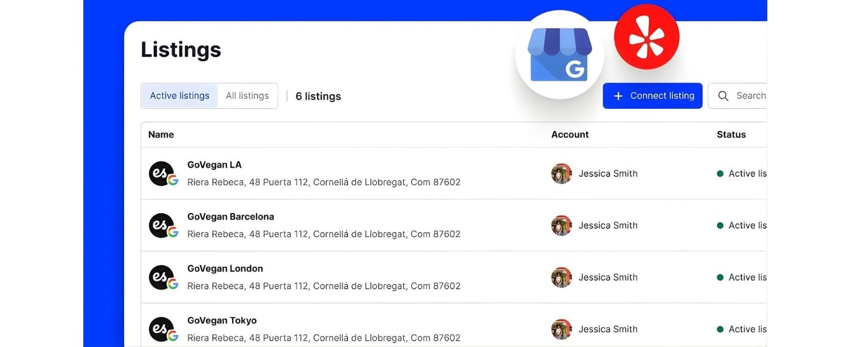Screen dimensions: 868x347
Task: Click Jessica Smith's avatar in GoVegan LA row
Action: pyautogui.click(x=561, y=173)
